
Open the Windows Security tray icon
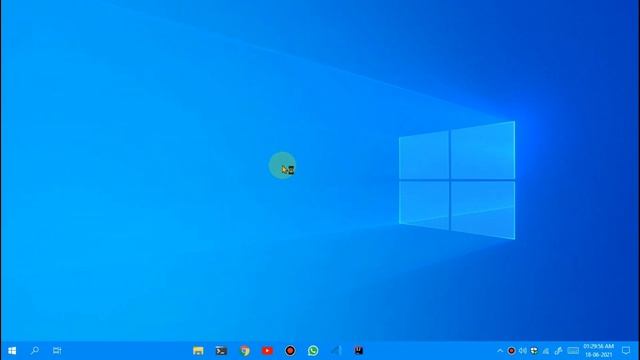[534, 351]
